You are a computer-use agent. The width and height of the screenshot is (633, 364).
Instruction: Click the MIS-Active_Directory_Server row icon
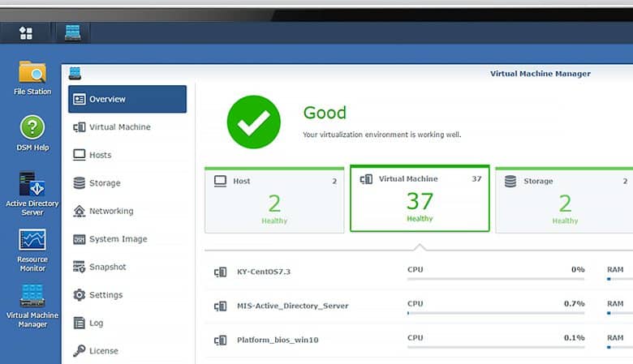click(x=221, y=306)
